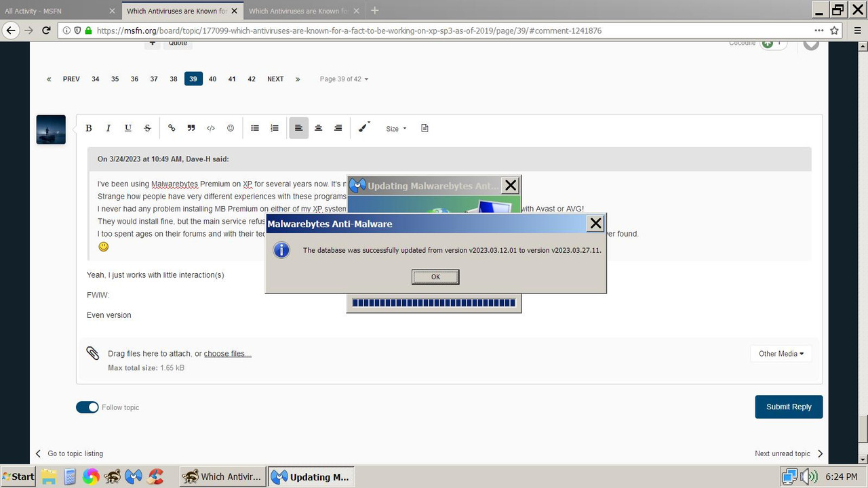The image size is (868, 488).
Task: Reload the current page
Action: (46, 30)
